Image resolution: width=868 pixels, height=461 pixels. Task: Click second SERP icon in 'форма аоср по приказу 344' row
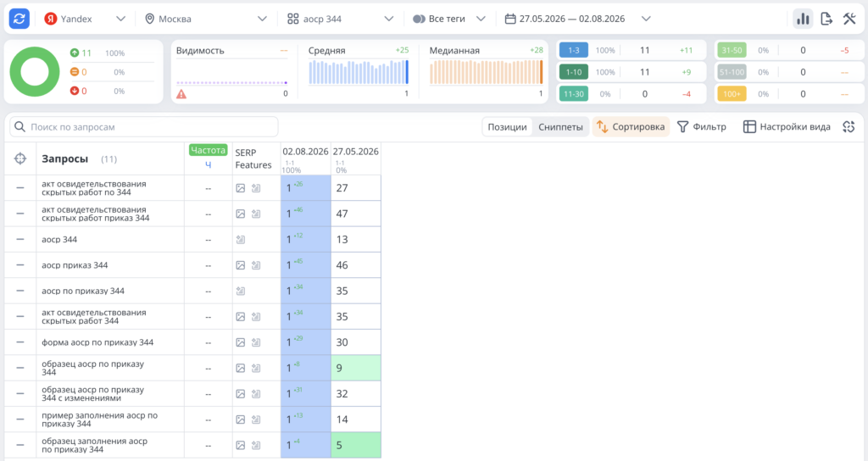[256, 342]
